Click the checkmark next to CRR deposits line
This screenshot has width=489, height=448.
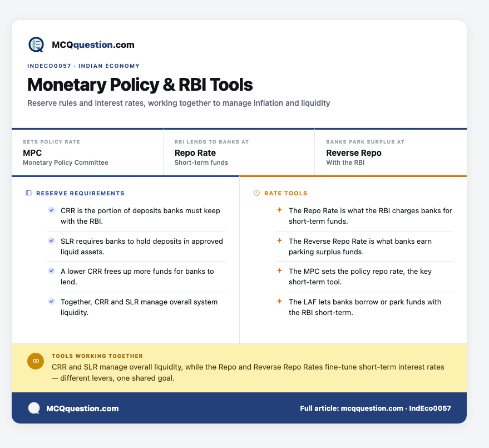point(51,210)
